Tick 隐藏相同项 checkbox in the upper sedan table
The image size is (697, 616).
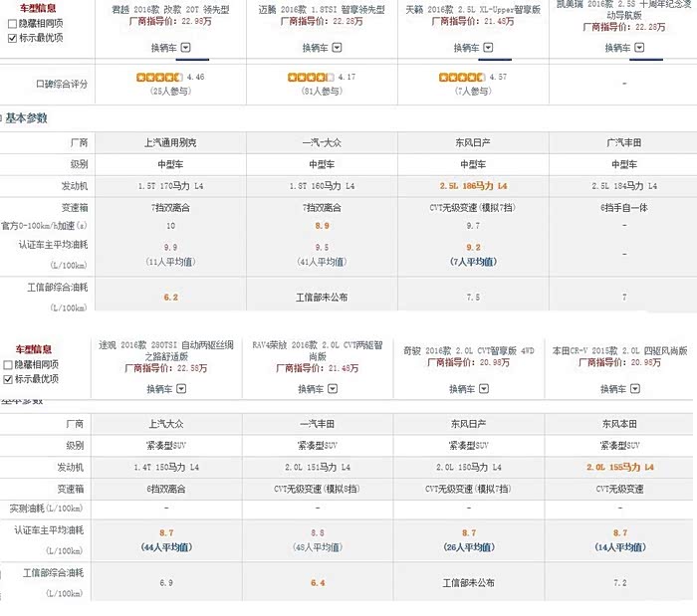tap(12, 24)
